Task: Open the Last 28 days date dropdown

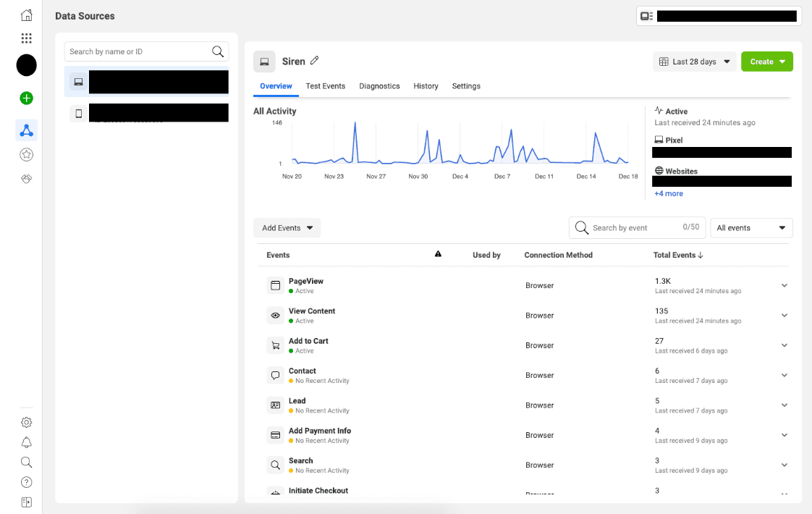Action: (x=695, y=62)
